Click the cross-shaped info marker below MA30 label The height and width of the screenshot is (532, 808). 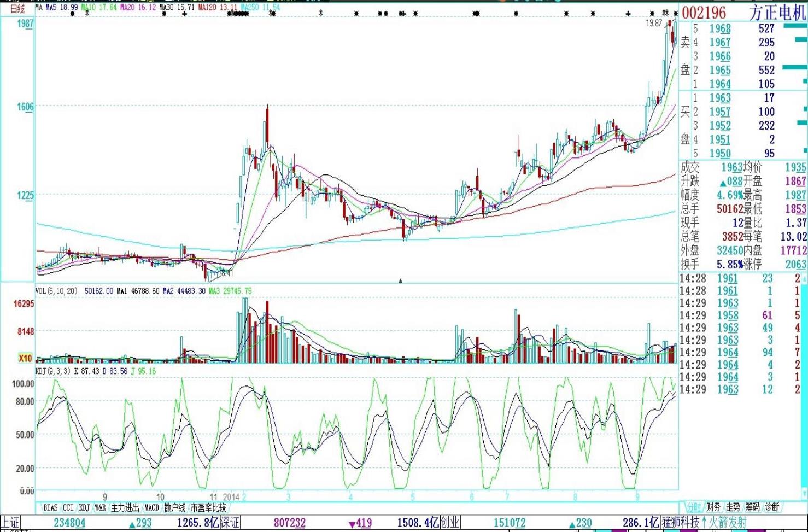coord(184,14)
